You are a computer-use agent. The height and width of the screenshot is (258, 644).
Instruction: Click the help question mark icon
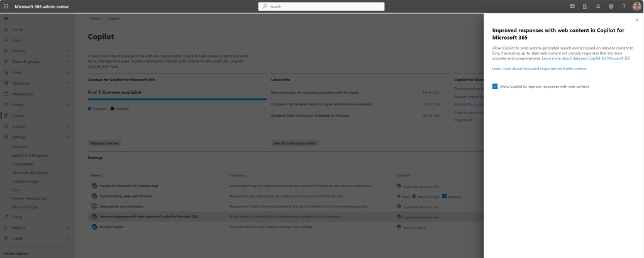(x=623, y=6)
